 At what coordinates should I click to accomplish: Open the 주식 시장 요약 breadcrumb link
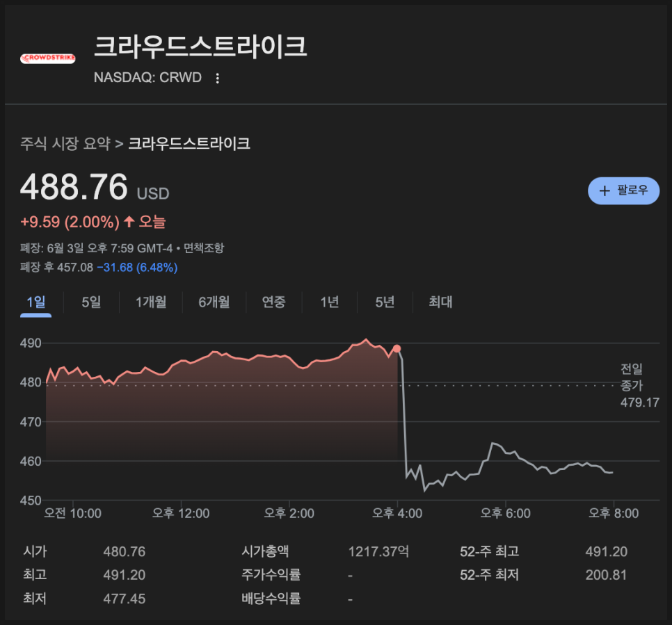point(65,143)
